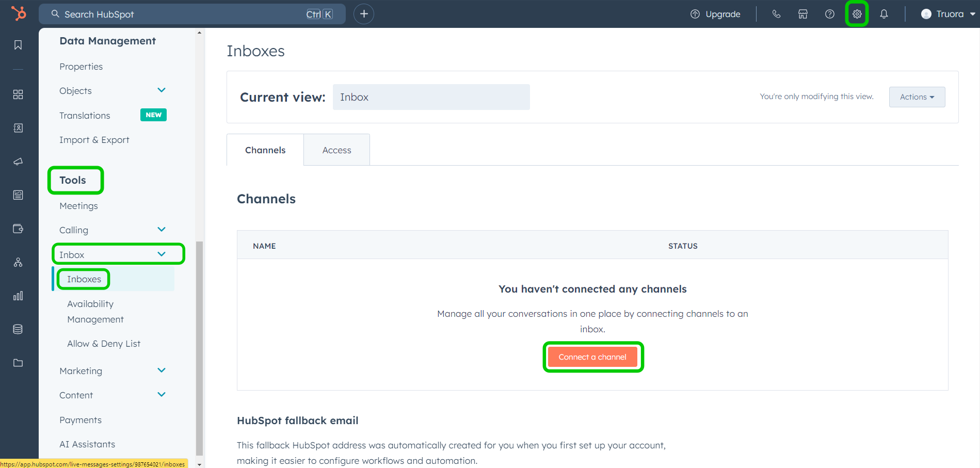Expand the Content settings submenu
The width and height of the screenshot is (980, 468).
tap(162, 395)
